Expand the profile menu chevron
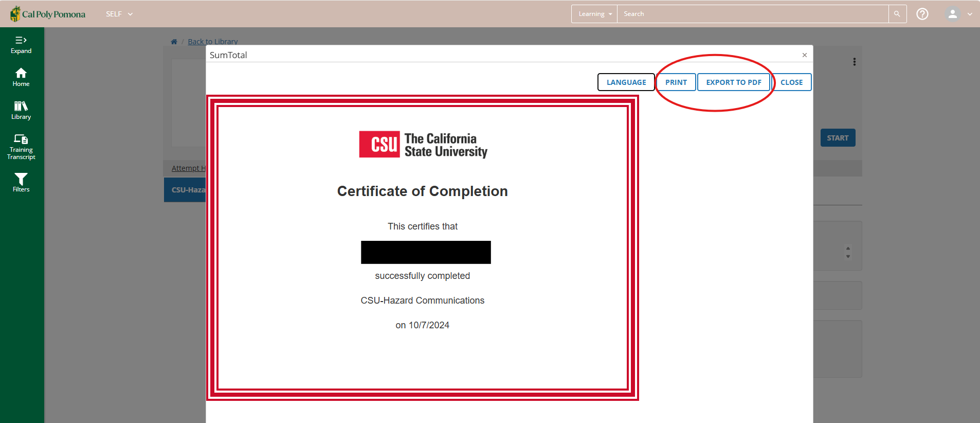This screenshot has height=423, width=980. click(x=970, y=14)
